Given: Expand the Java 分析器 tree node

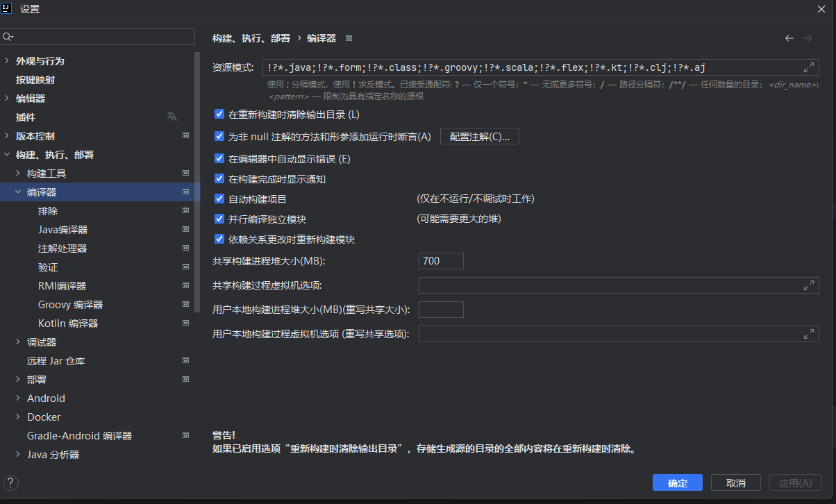Looking at the screenshot, I should tap(18, 455).
